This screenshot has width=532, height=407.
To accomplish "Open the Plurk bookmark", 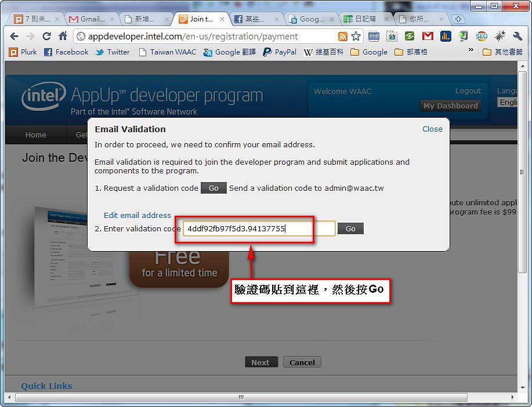I will 23,52.
